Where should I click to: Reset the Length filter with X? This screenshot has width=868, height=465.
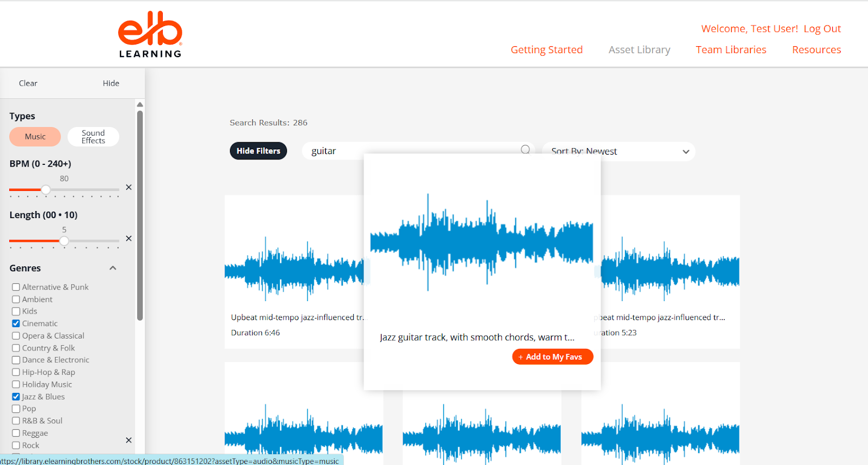(129, 238)
